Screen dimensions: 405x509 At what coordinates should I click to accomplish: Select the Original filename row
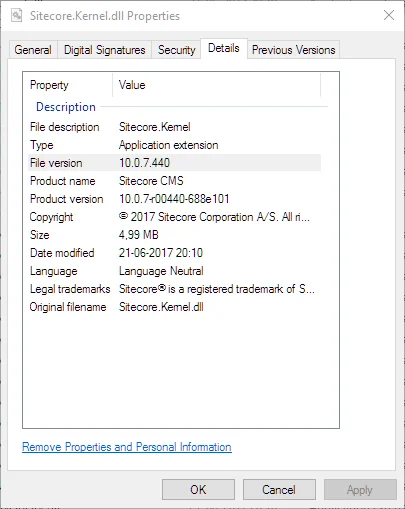tap(174, 307)
